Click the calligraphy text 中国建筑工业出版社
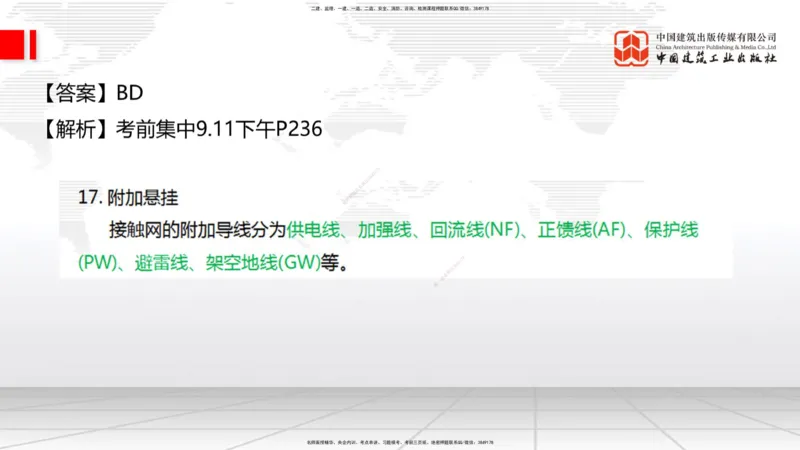Viewport: 800px width, 450px height. [x=716, y=58]
